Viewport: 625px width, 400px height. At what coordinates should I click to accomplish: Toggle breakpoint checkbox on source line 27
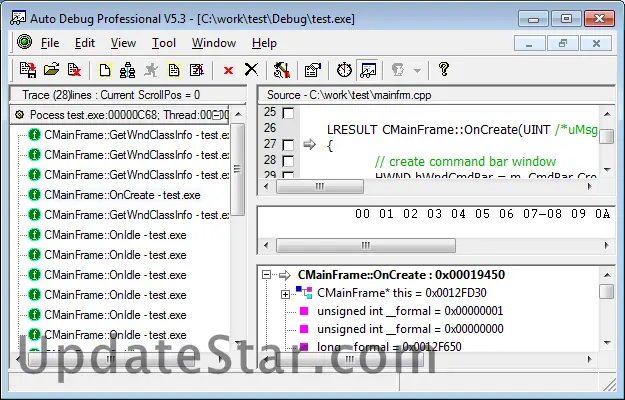[288, 145]
